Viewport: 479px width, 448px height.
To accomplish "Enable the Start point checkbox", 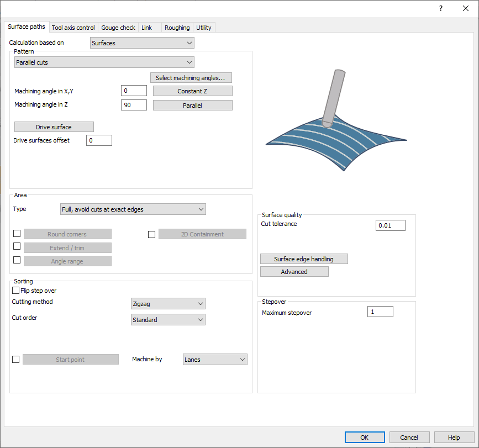I will click(x=15, y=359).
